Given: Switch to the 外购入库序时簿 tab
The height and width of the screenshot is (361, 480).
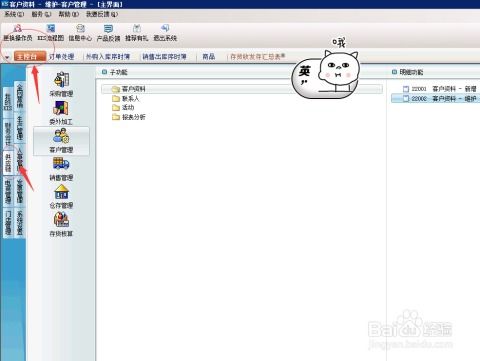Looking at the screenshot, I should click(x=108, y=57).
